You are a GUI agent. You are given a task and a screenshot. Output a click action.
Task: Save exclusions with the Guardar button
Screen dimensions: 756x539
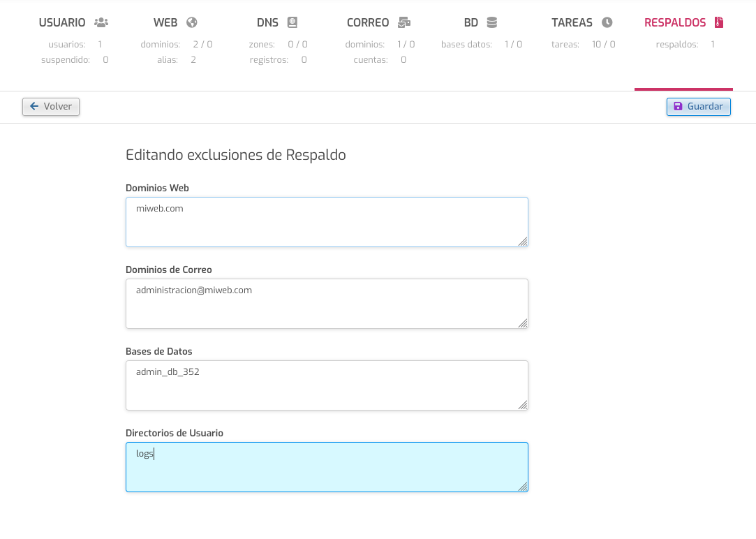(x=699, y=107)
